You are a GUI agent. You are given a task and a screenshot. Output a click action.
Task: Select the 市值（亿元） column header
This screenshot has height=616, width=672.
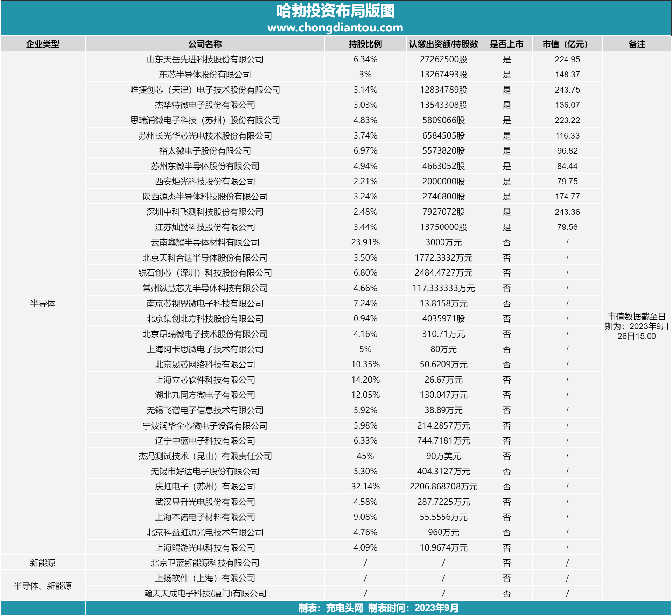[567, 44]
